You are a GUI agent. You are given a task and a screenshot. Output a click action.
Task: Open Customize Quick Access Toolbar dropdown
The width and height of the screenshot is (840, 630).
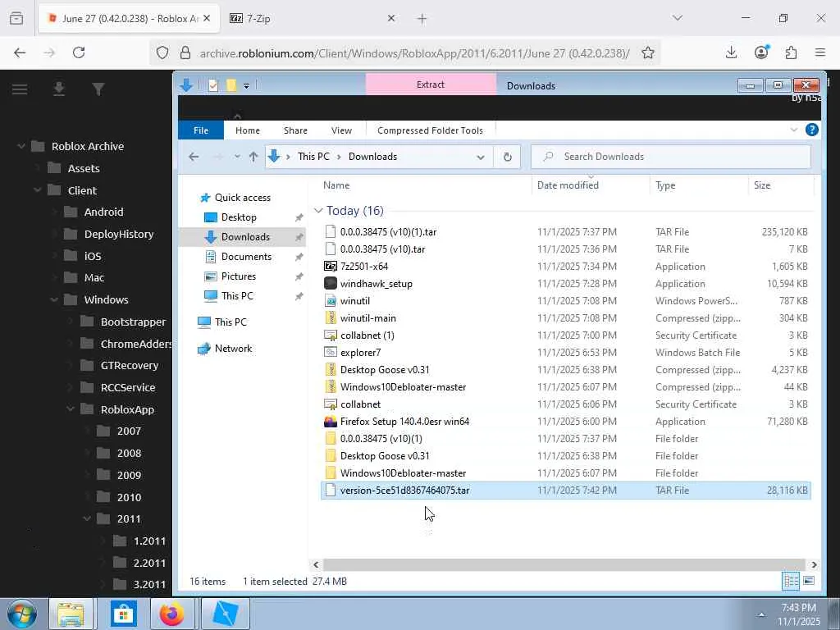246,85
